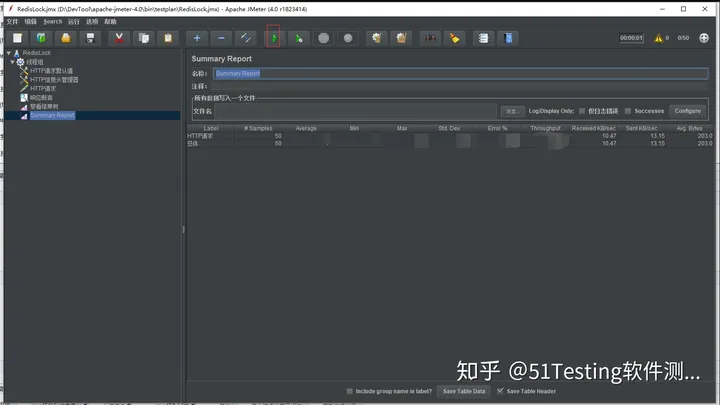Click the Save Table Data button
This screenshot has width=720, height=405.
[464, 391]
